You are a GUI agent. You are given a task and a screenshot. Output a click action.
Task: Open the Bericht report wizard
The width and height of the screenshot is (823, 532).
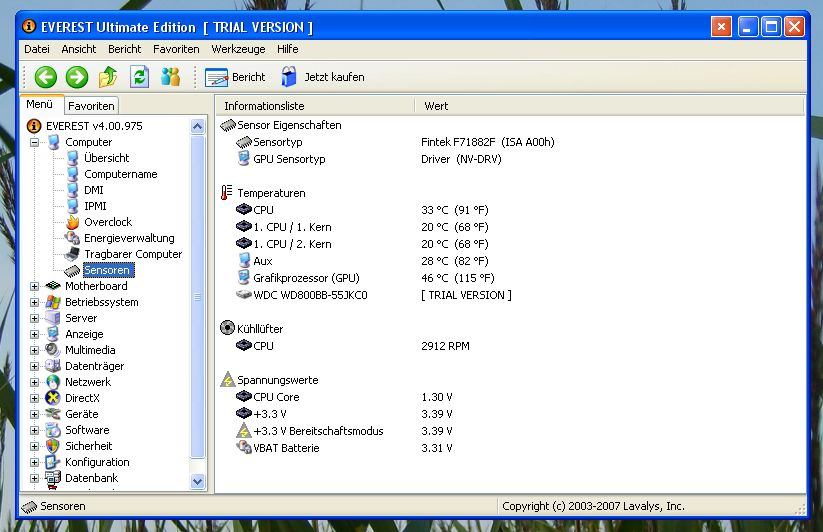235,77
